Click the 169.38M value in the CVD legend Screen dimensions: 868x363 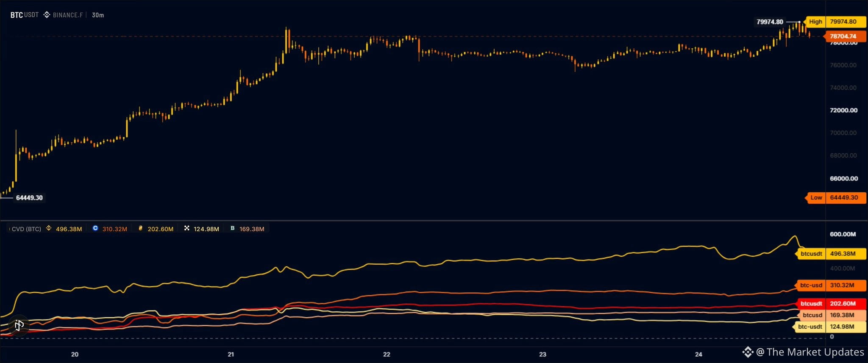click(x=252, y=229)
